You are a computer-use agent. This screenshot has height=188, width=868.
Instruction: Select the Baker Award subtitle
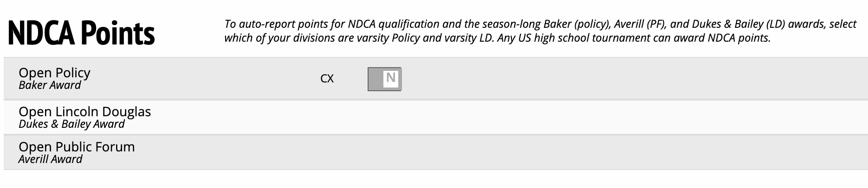pyautogui.click(x=50, y=85)
